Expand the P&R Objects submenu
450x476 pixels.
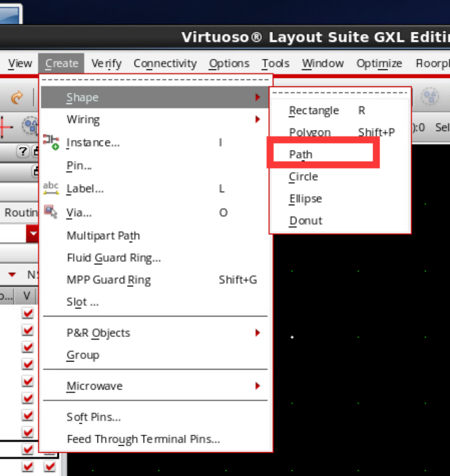155,333
